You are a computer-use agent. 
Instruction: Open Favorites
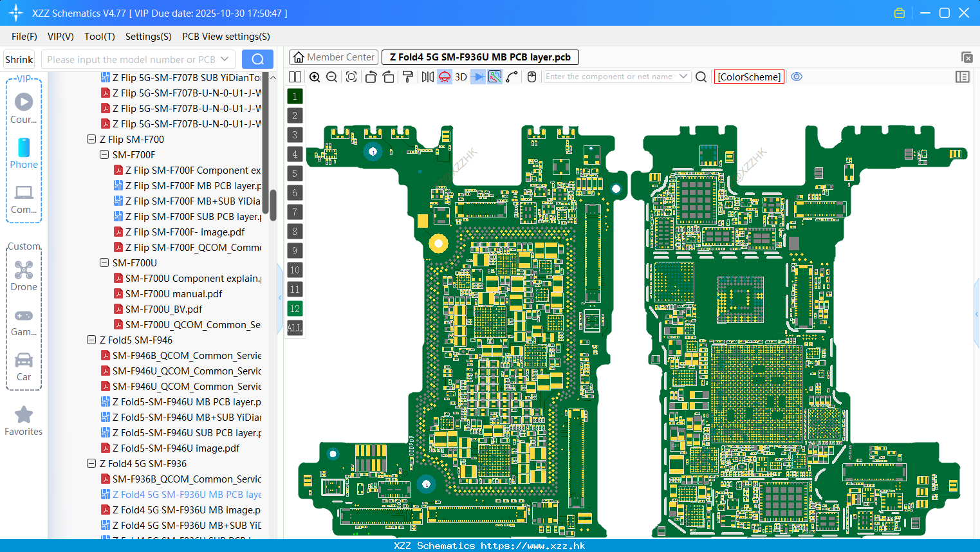click(24, 421)
